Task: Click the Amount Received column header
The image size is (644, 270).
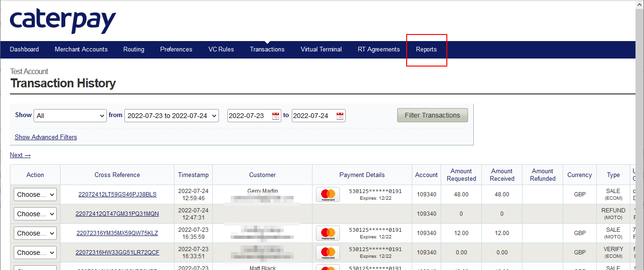Action: pos(502,175)
